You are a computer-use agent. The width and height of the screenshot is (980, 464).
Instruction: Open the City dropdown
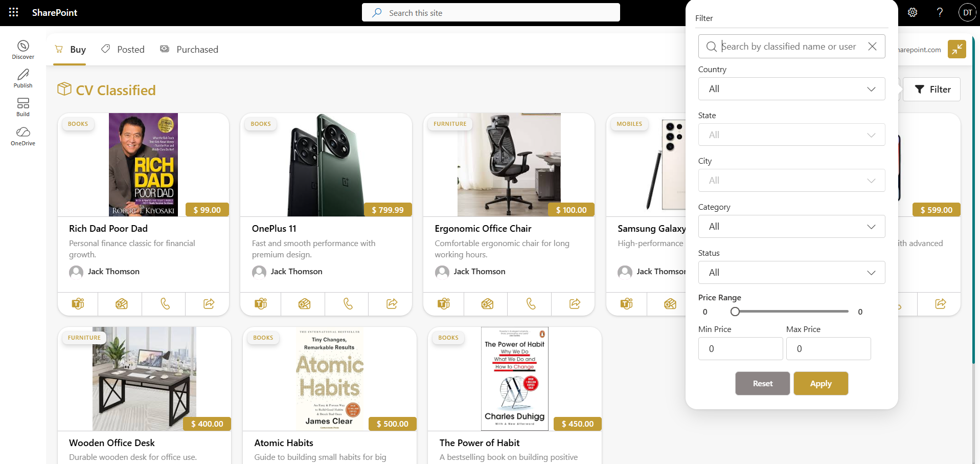tap(791, 181)
